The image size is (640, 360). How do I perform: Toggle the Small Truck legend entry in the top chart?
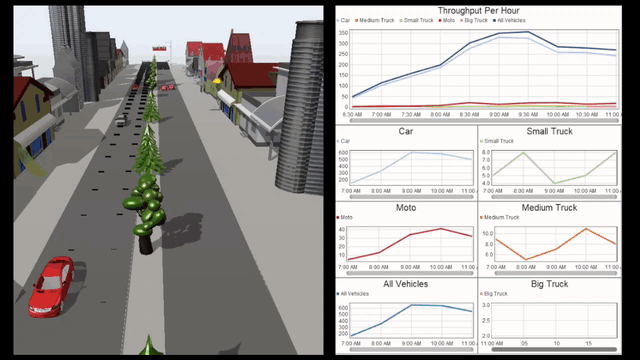point(416,20)
